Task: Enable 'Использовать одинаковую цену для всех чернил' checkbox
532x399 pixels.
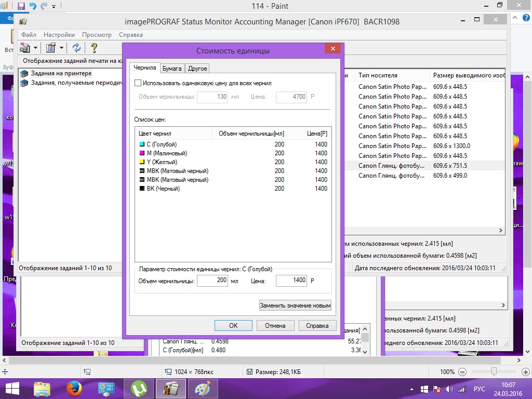Action: pos(138,83)
